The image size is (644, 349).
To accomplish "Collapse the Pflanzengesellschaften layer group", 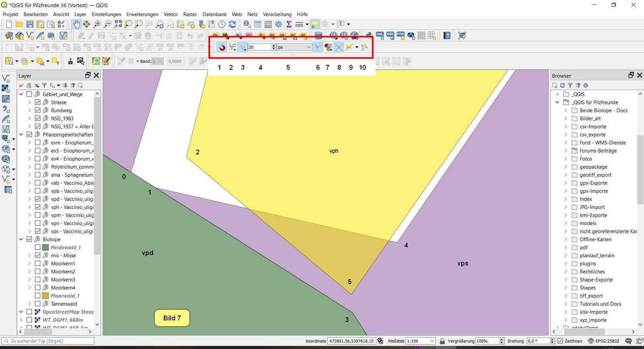I will pos(21,135).
